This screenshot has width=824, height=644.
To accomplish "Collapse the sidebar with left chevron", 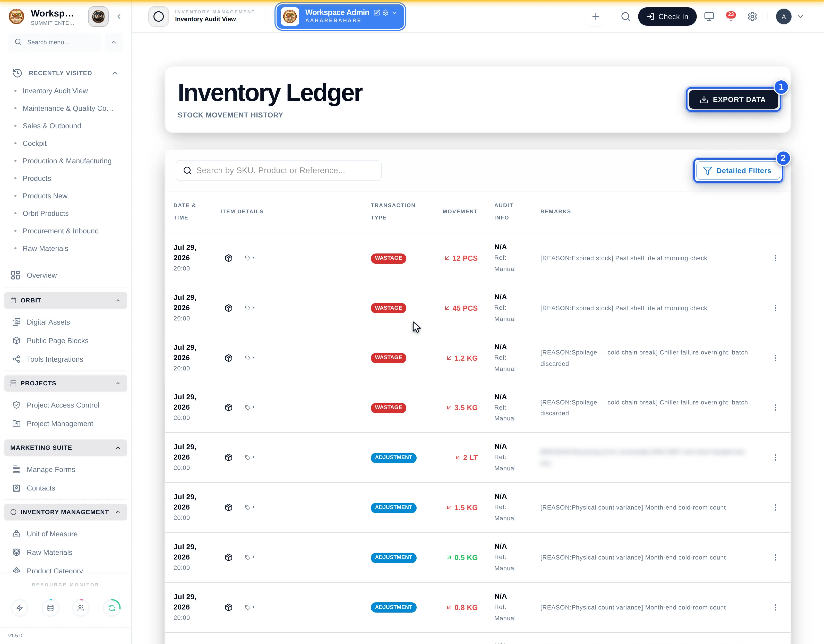I will 119,16.
